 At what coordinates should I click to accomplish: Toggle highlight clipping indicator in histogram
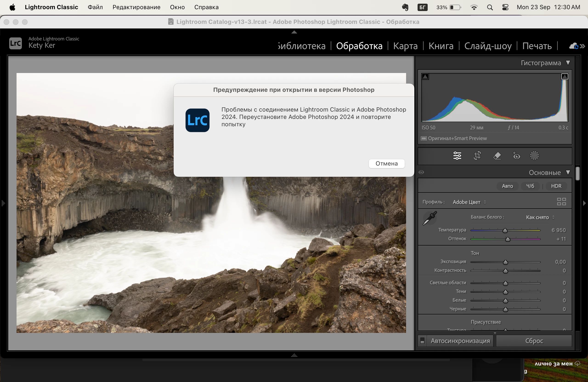[565, 76]
